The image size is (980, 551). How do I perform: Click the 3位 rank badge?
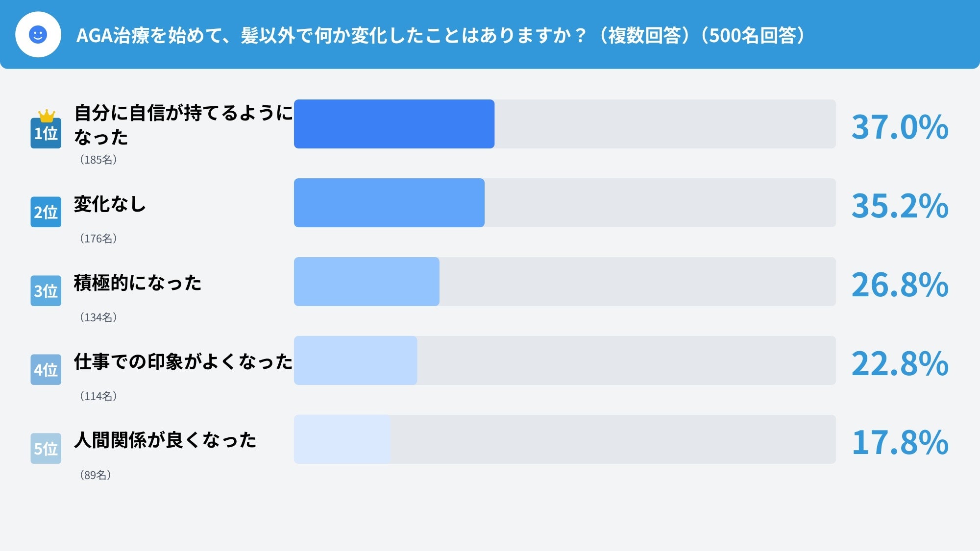(46, 291)
